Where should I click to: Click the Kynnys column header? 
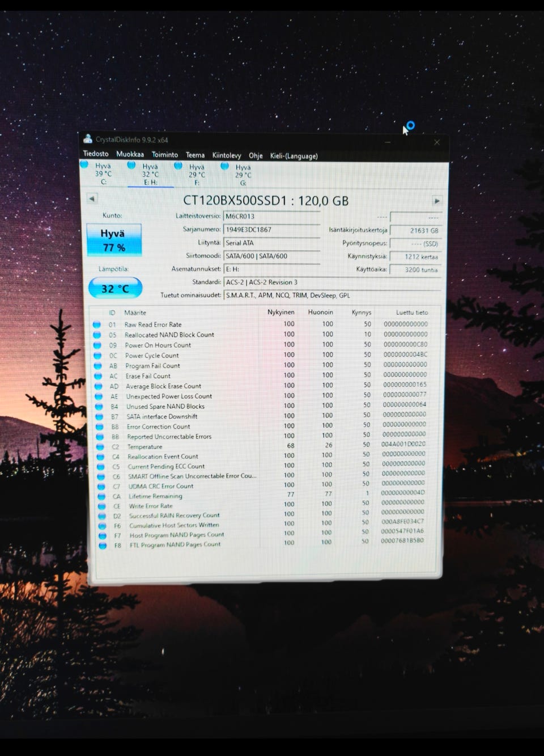362,312
